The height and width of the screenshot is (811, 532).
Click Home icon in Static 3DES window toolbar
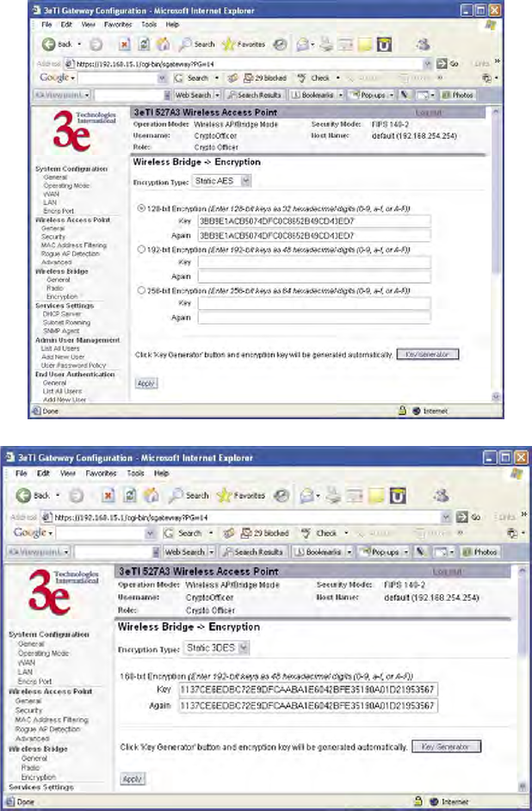(x=151, y=496)
